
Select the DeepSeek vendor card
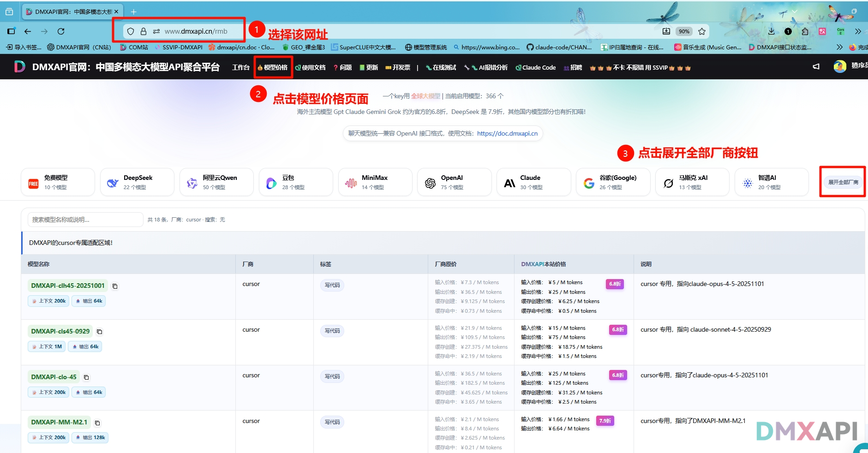point(137,182)
